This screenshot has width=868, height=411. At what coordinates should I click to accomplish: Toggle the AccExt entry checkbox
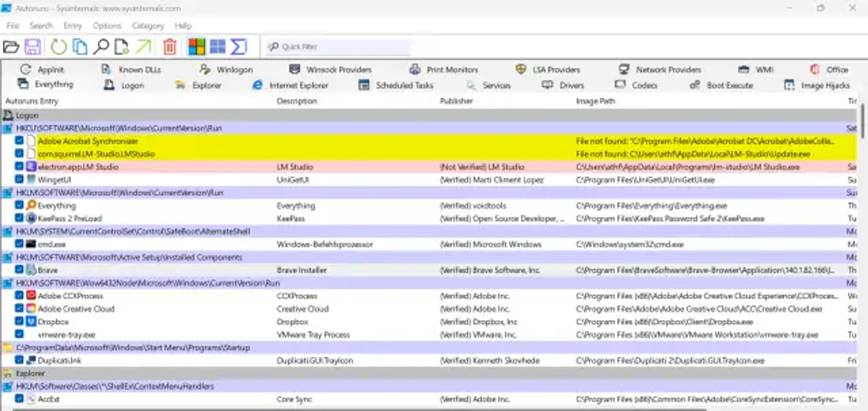point(19,399)
